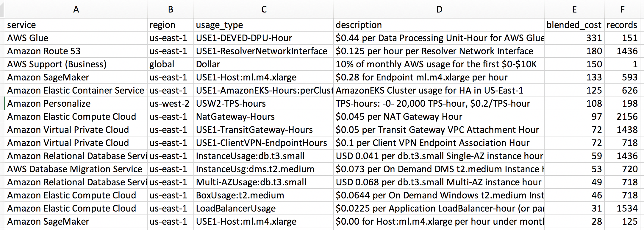The width and height of the screenshot is (644, 230).
Task: Select records cell '198'
Action: coord(622,104)
